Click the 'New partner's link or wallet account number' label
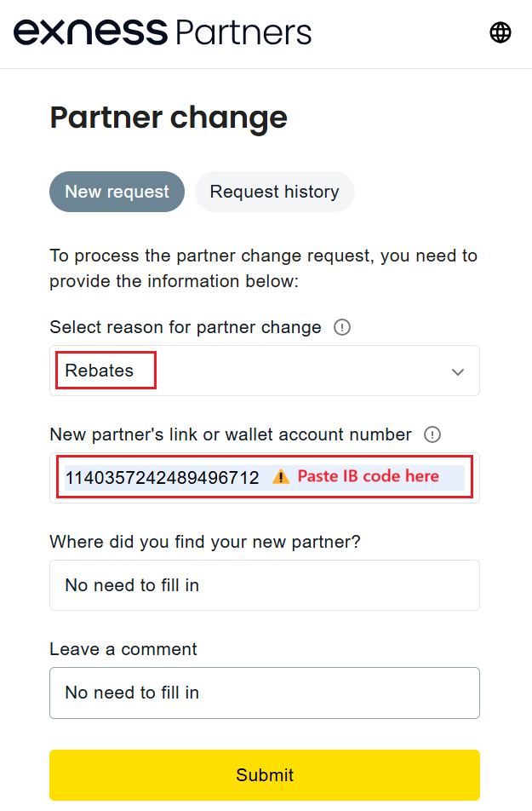 click(231, 434)
